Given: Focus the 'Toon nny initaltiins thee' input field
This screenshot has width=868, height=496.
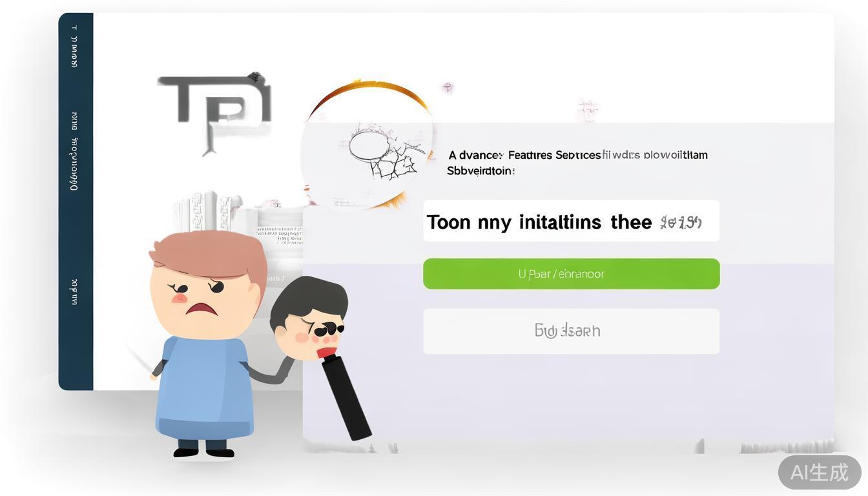Looking at the screenshot, I should tap(571, 221).
